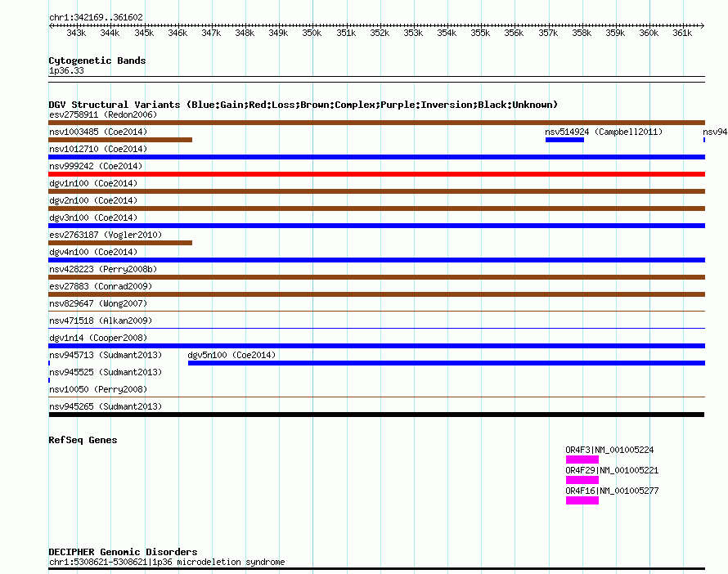Select the nsv1003485 (Coe2014) variant label
Viewport: 728px width, 574px height.
click(x=98, y=132)
